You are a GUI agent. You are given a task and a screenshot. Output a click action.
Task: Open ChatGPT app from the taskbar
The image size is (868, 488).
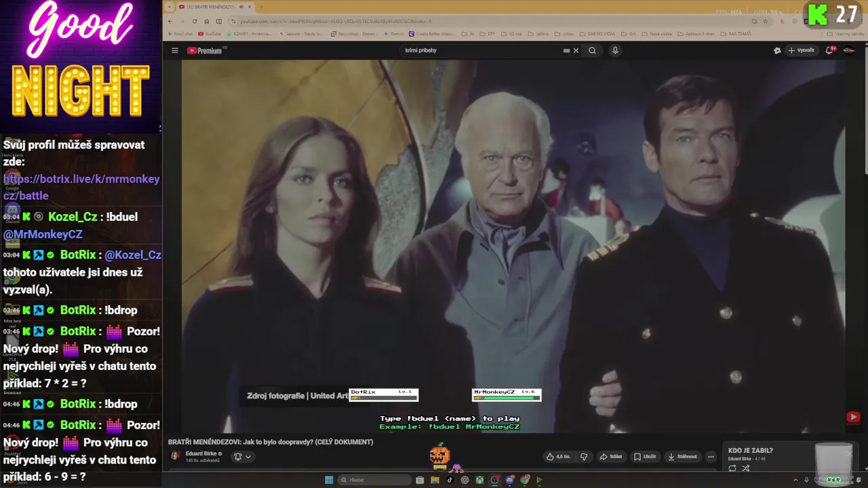[465, 480]
